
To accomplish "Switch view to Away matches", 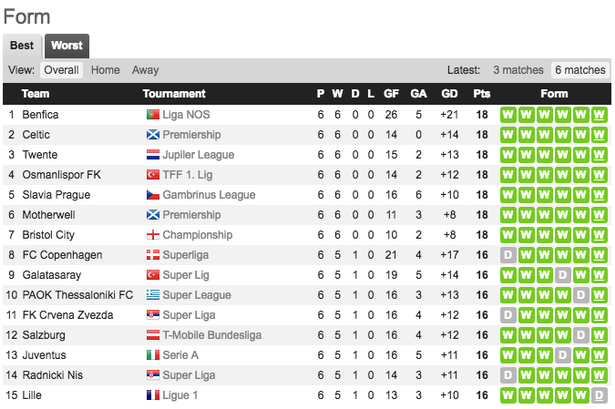I will click(x=145, y=70).
